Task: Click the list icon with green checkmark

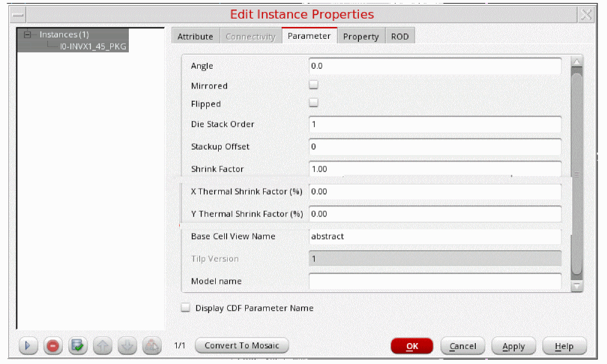Action: point(77,345)
